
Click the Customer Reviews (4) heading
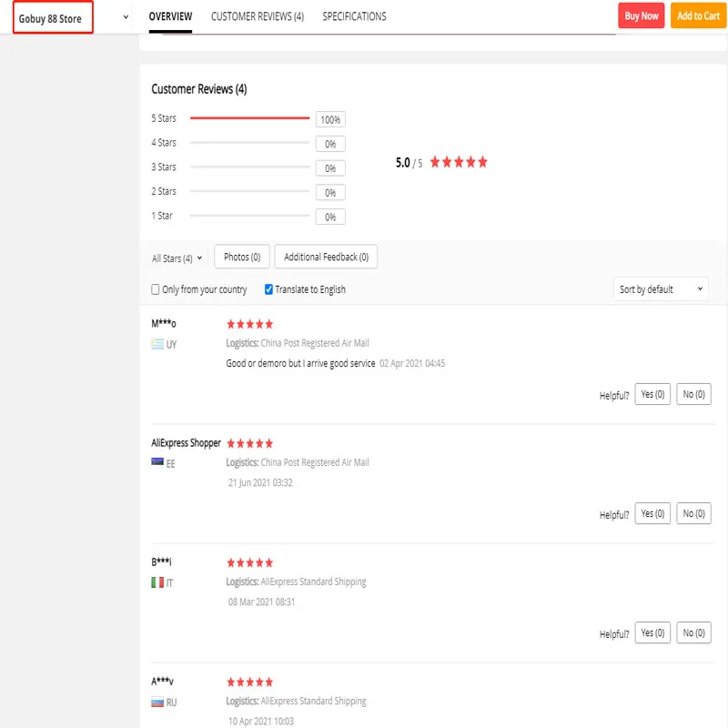[199, 89]
